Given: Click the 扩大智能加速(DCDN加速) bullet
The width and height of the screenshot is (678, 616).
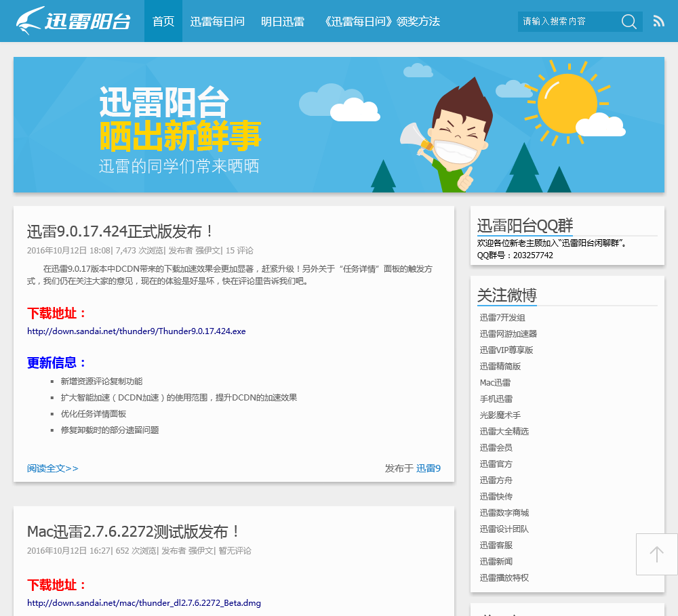Looking at the screenshot, I should coord(179,398).
